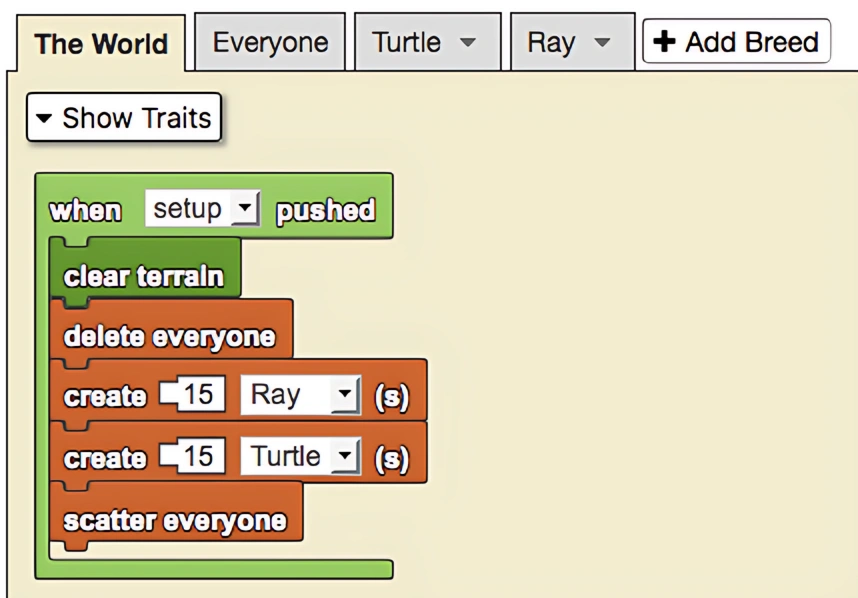Click the Turtle tab dropdown arrow
The width and height of the screenshot is (858, 598).
468,42
